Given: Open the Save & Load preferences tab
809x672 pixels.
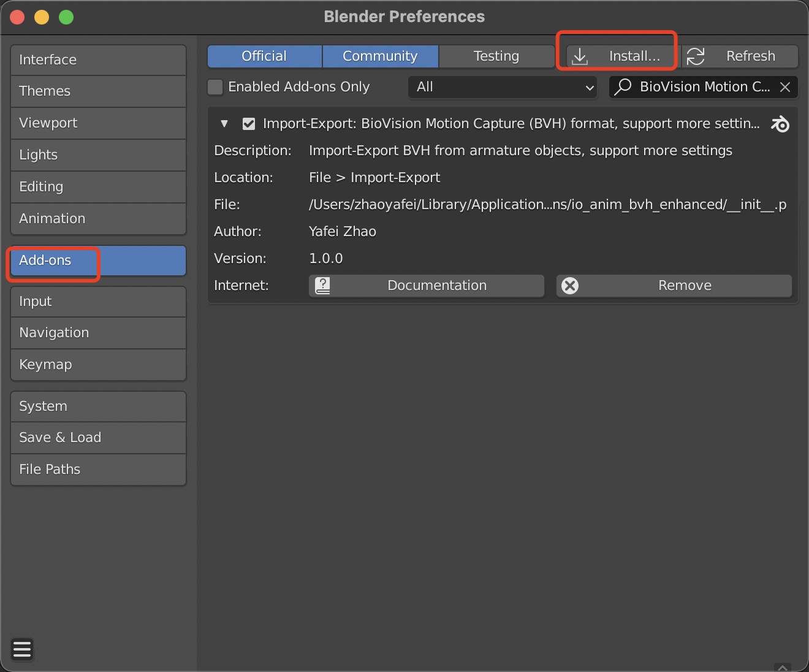Looking at the screenshot, I should 98,438.
